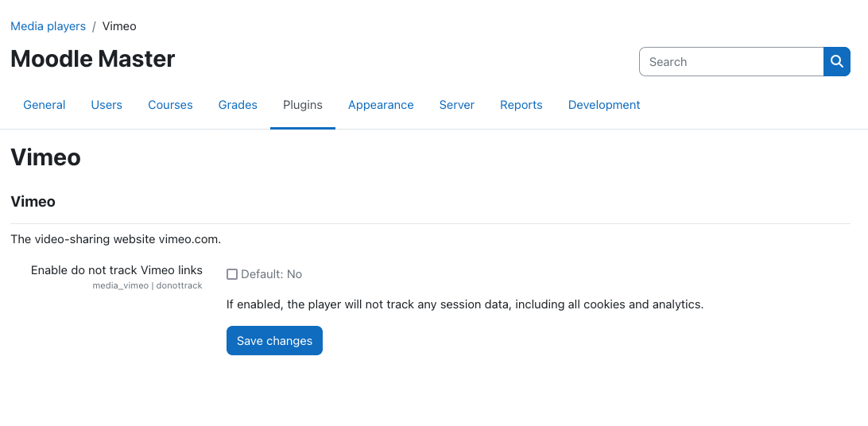Click the Vimeo breadcrumb text
This screenshot has width=868, height=426.
click(x=119, y=26)
